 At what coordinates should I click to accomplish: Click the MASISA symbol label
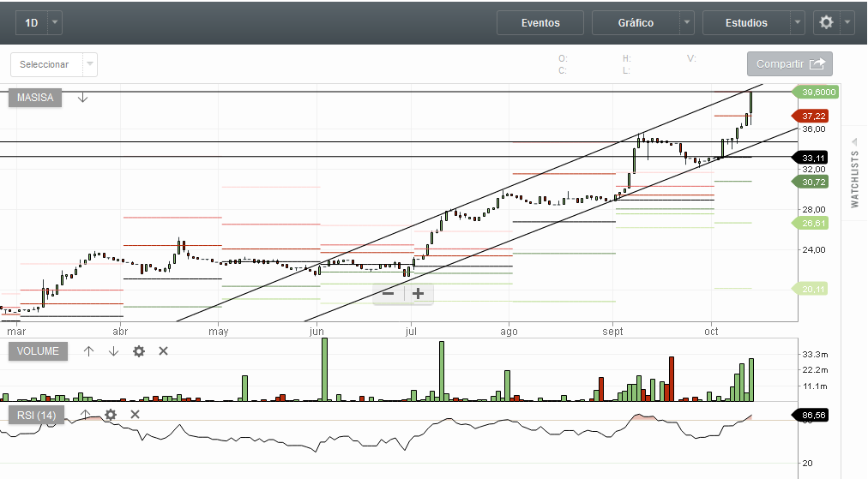35,98
